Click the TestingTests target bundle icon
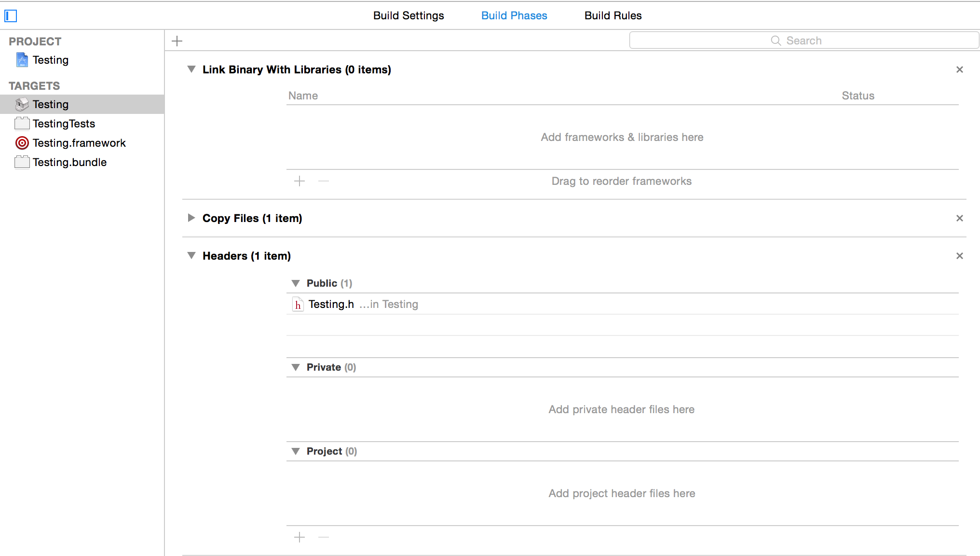The height and width of the screenshot is (556, 980). pyautogui.click(x=22, y=124)
